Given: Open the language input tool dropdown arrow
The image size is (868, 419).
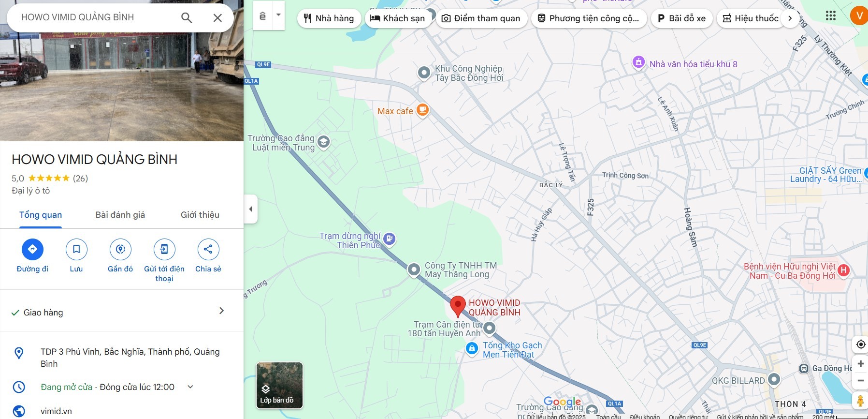Looking at the screenshot, I should [278, 15].
